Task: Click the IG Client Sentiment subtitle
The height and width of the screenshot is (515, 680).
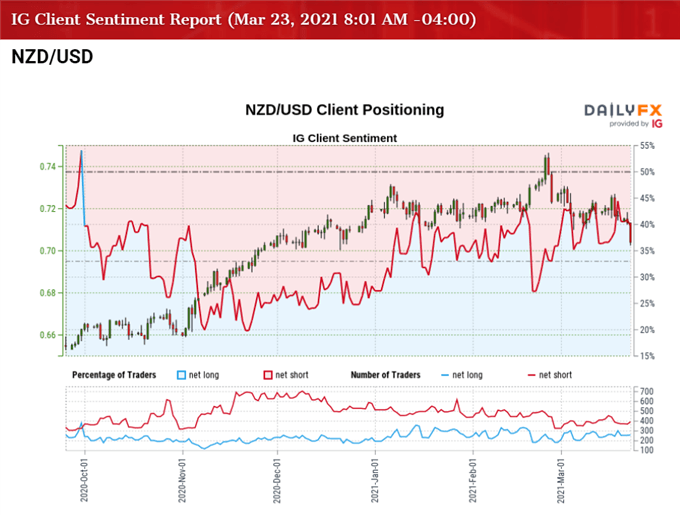Action: coord(344,138)
